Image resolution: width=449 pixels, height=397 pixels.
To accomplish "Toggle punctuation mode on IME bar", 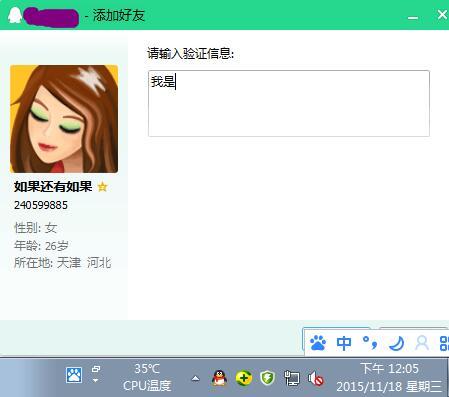I will (370, 343).
